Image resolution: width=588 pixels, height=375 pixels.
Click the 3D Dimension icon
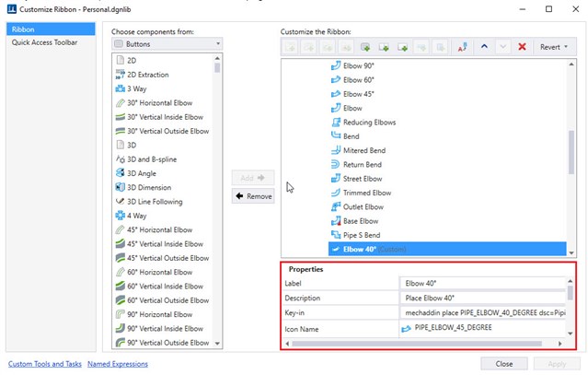click(x=120, y=187)
